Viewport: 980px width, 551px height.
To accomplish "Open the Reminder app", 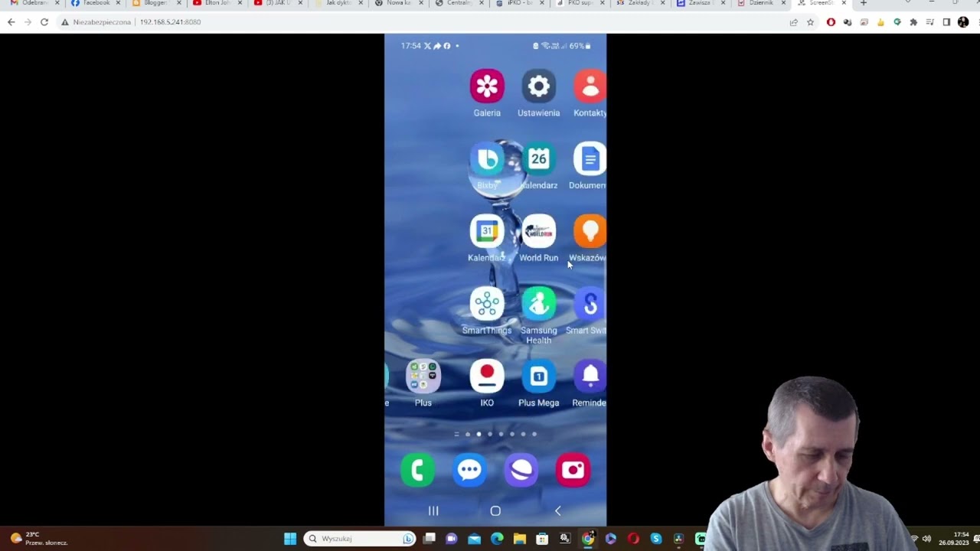I will pos(590,376).
